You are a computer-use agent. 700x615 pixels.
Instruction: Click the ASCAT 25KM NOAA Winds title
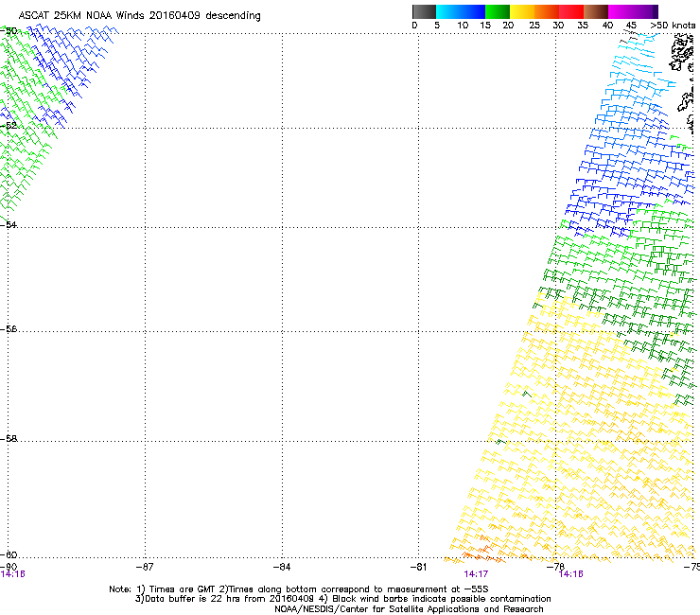(x=139, y=16)
